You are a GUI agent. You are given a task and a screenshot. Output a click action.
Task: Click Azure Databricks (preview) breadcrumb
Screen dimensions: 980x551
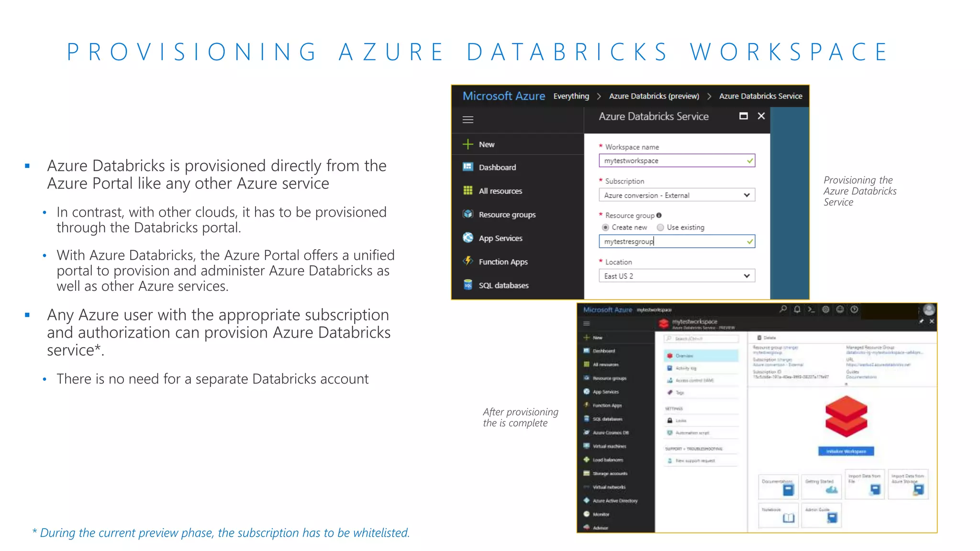tap(654, 96)
